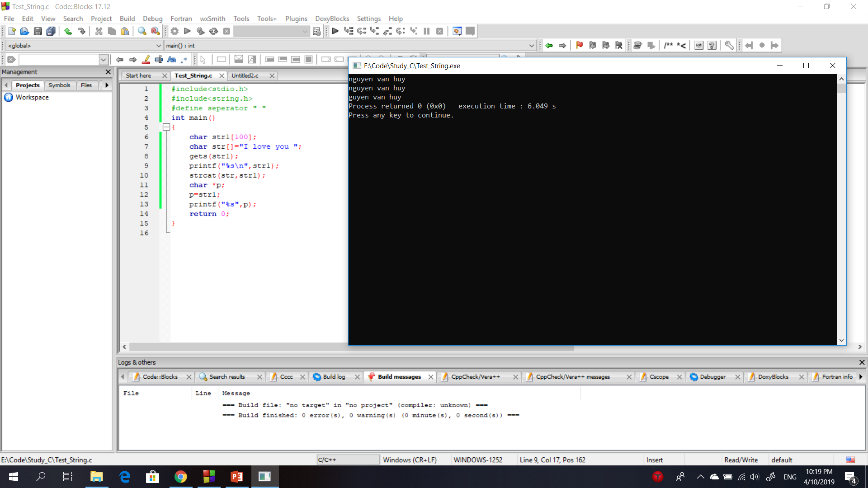This screenshot has width=868, height=488.
Task: Toggle Match case 'Aa' search option
Action: [x=171, y=60]
